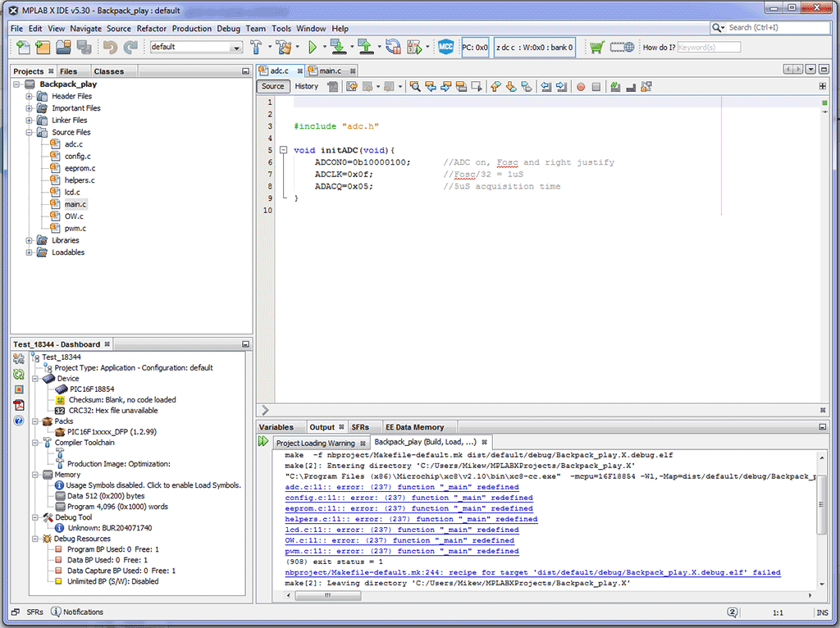Click the Redo toolbar arrow
This screenshot has height=628, width=840.
[x=130, y=47]
